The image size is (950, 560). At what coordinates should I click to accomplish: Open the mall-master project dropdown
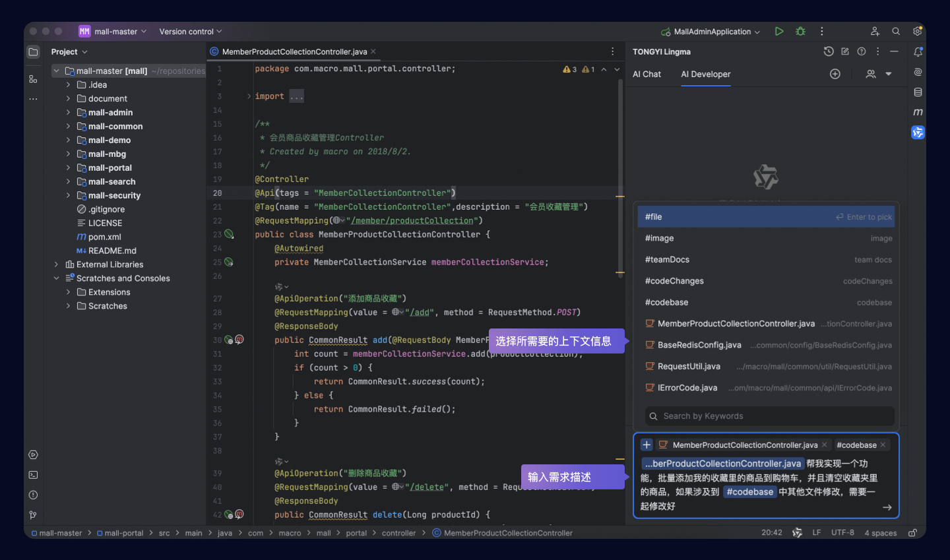click(x=112, y=31)
